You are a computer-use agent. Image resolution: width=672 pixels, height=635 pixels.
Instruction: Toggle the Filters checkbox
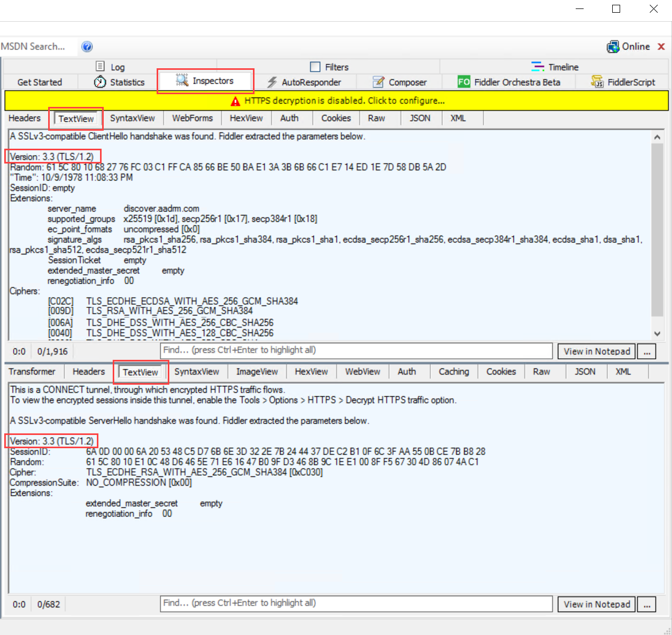[315, 67]
